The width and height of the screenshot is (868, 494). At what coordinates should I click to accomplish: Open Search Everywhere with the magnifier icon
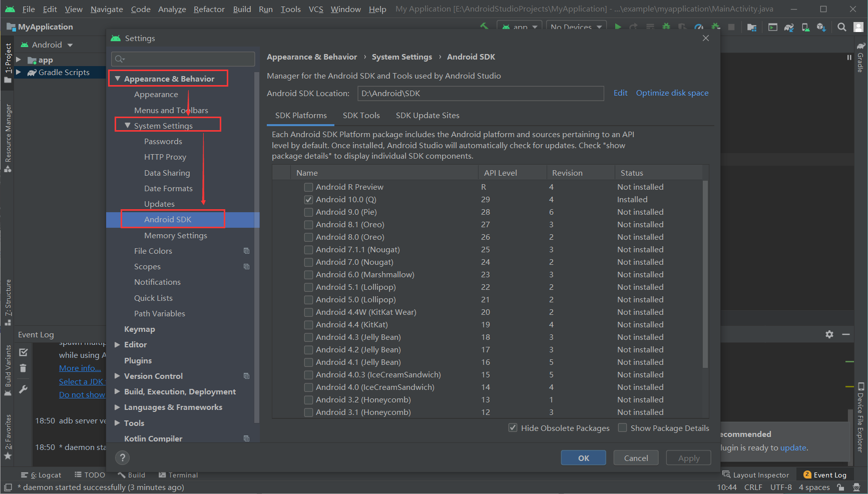pyautogui.click(x=842, y=27)
